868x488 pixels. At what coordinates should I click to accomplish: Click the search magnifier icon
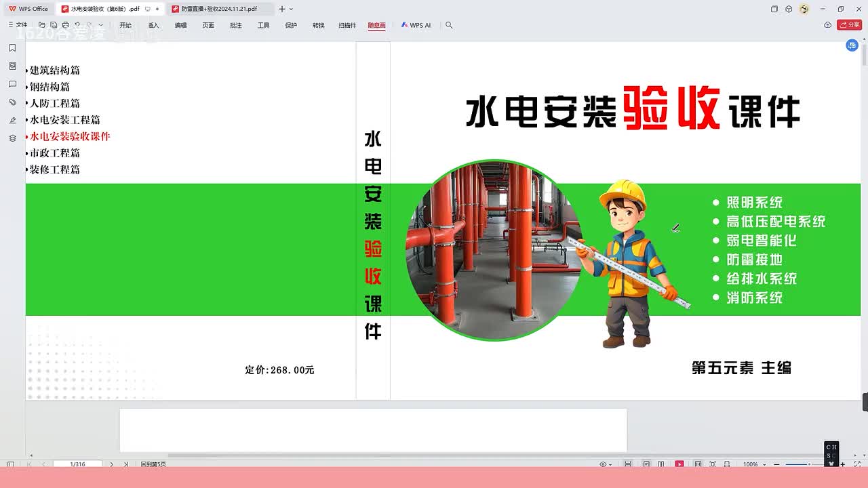pyautogui.click(x=449, y=25)
